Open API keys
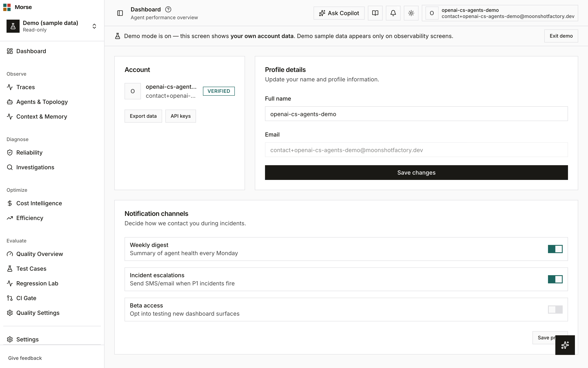588x368 pixels. pos(180,116)
